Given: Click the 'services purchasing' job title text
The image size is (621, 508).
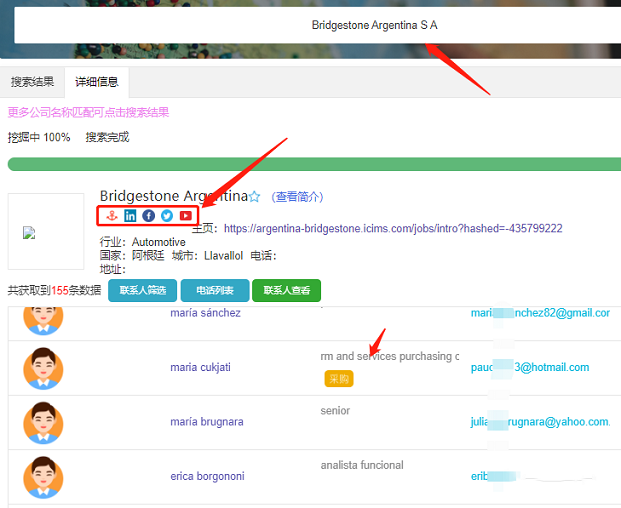Looking at the screenshot, I should click(404, 356).
